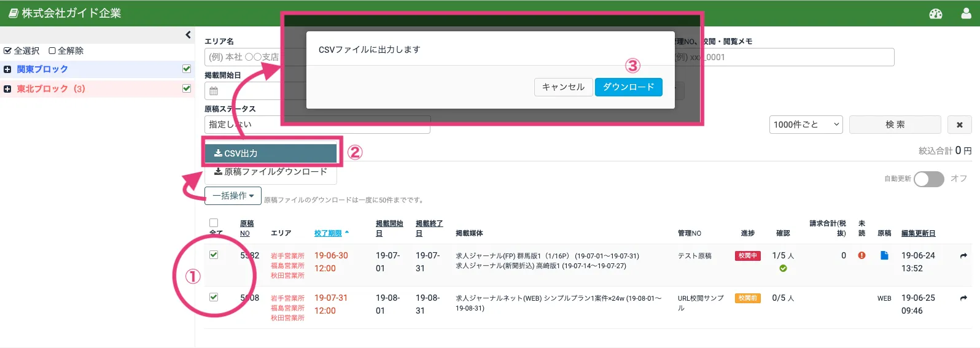The height and width of the screenshot is (348, 980).
Task: Collapse the sidebar with the chevron arrow
Action: pyautogui.click(x=188, y=35)
